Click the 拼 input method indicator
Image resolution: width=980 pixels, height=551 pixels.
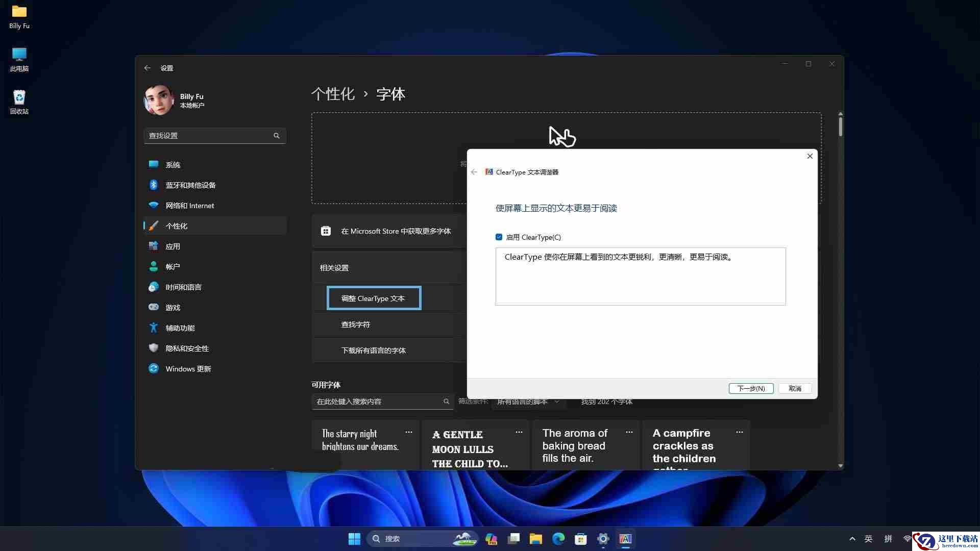click(888, 539)
